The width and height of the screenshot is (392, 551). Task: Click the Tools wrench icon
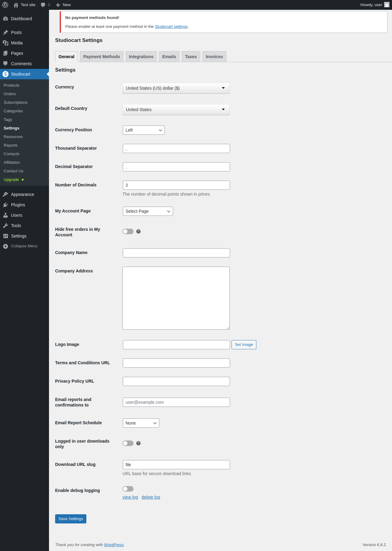6,226
